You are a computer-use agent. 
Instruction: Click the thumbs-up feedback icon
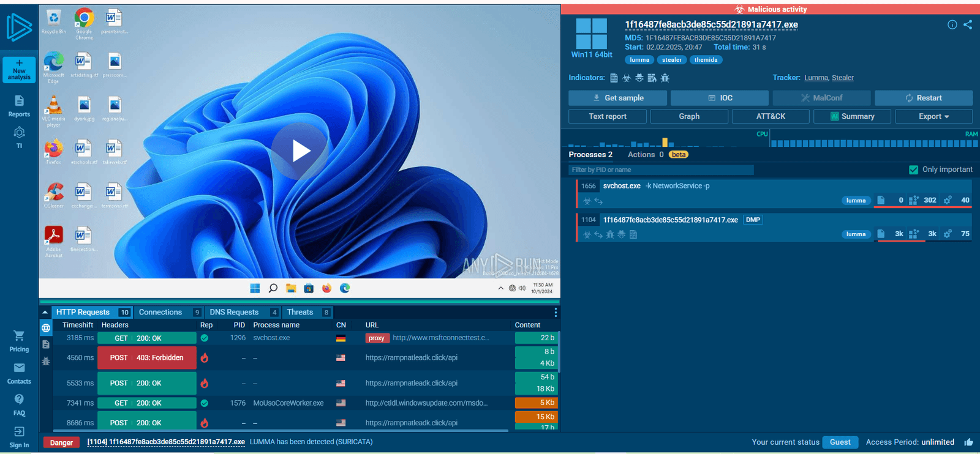point(968,442)
